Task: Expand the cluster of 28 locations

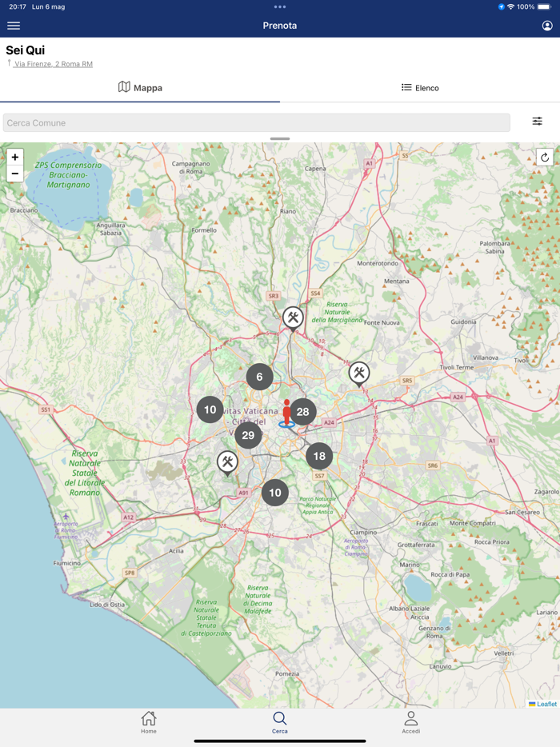Action: click(x=302, y=412)
